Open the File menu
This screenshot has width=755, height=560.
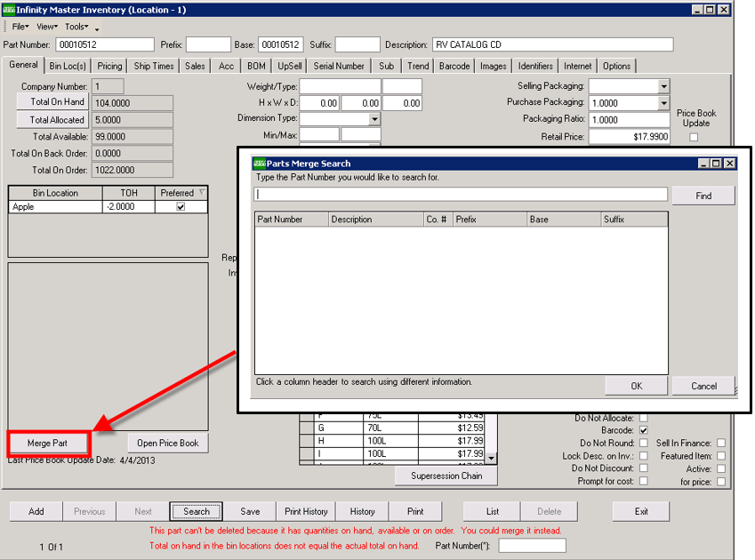[20, 26]
